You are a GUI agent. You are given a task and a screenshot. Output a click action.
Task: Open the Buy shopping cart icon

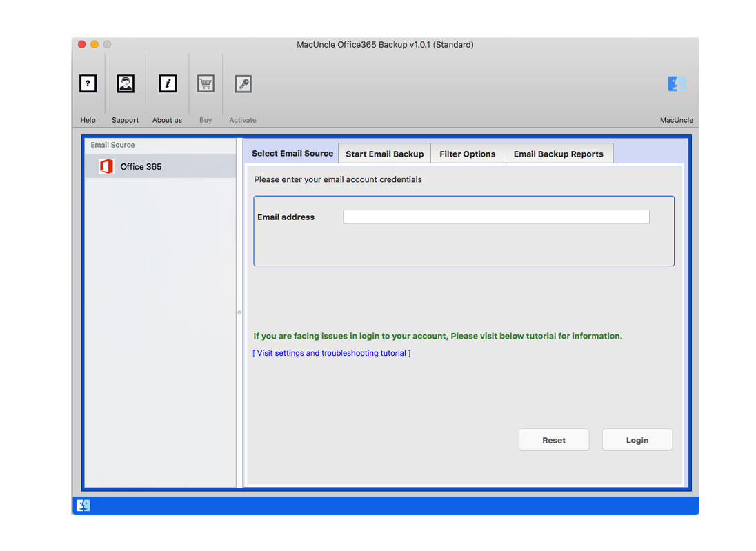(205, 83)
